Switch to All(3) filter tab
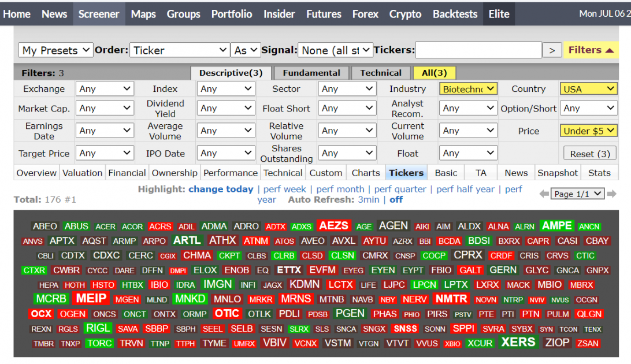The image size is (631, 364). pos(434,73)
